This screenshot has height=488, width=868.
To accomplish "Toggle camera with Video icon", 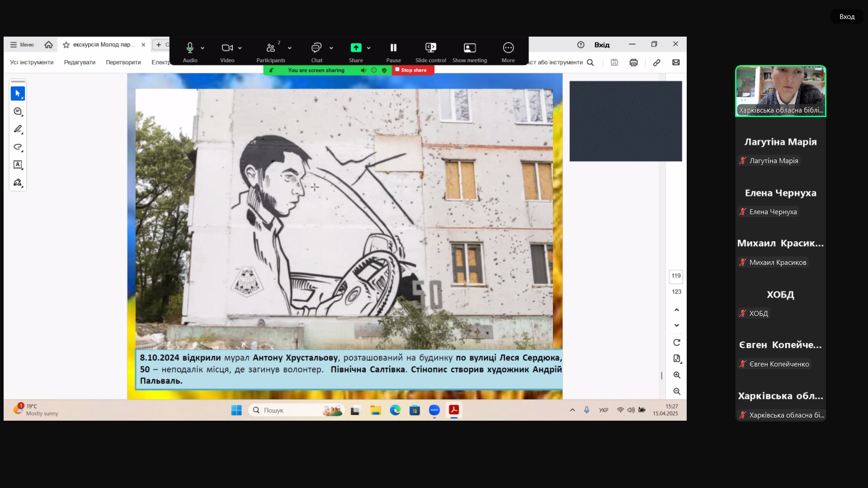I will [x=227, y=48].
